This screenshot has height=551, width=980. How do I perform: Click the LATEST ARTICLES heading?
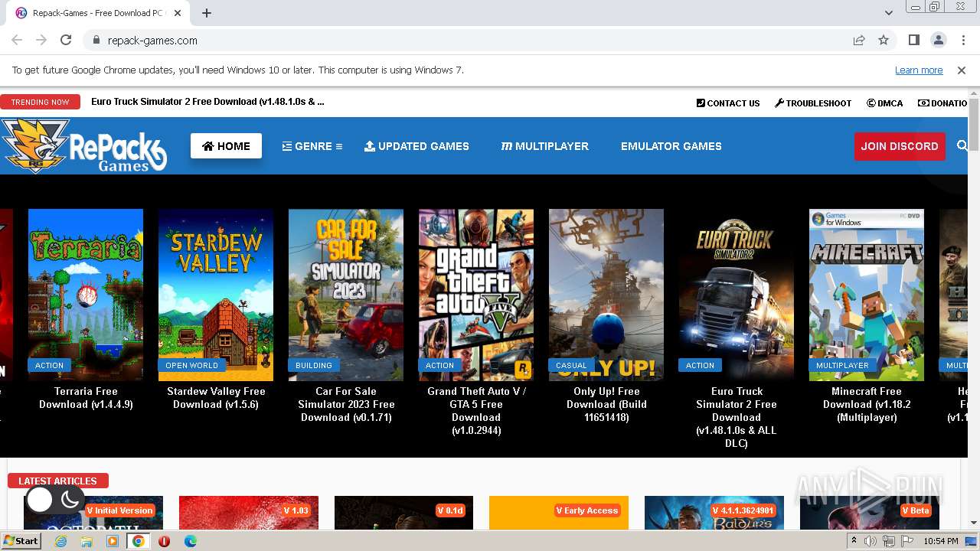[x=57, y=481]
